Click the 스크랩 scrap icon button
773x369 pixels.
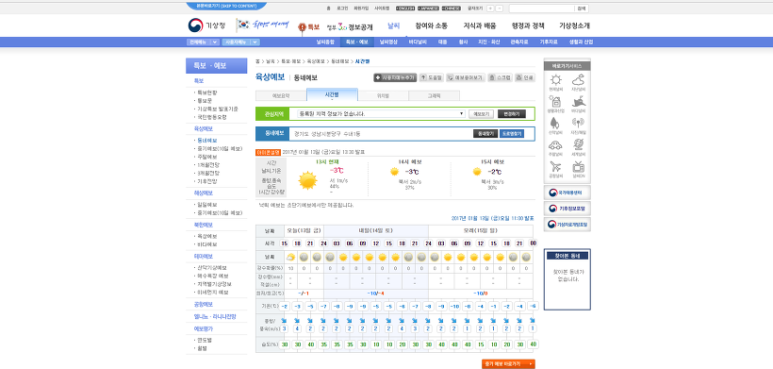500,78
